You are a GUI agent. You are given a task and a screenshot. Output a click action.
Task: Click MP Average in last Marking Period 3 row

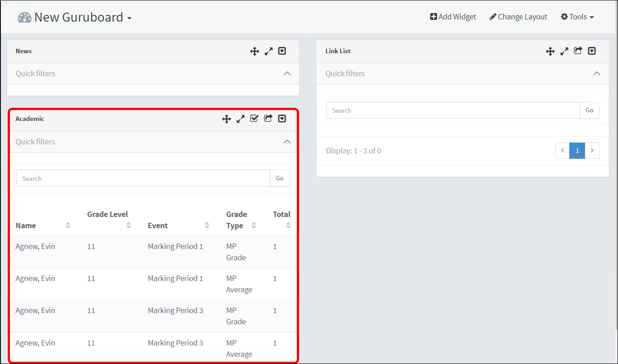(x=239, y=348)
